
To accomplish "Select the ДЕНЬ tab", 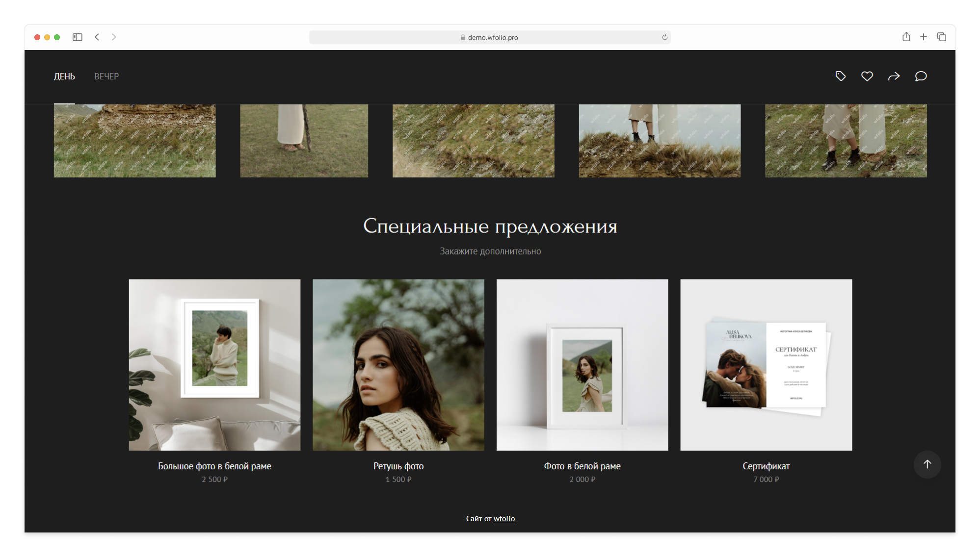I will click(x=64, y=76).
